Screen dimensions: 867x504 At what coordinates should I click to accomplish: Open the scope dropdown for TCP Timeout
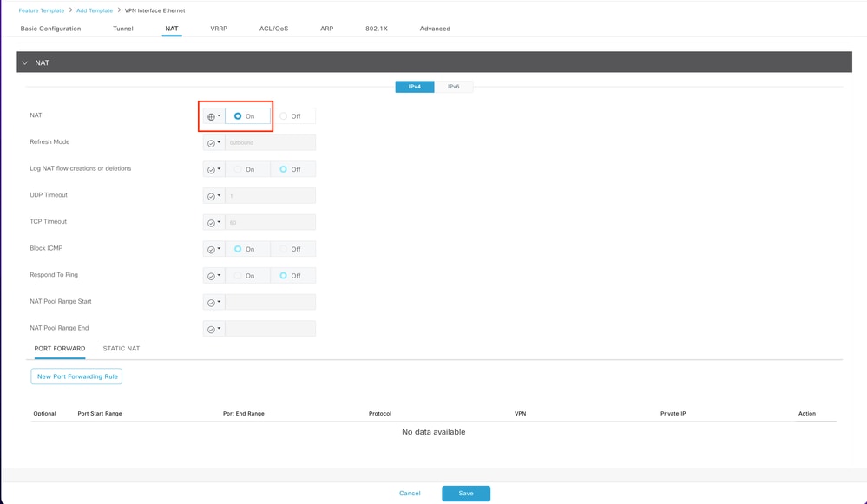(x=213, y=222)
